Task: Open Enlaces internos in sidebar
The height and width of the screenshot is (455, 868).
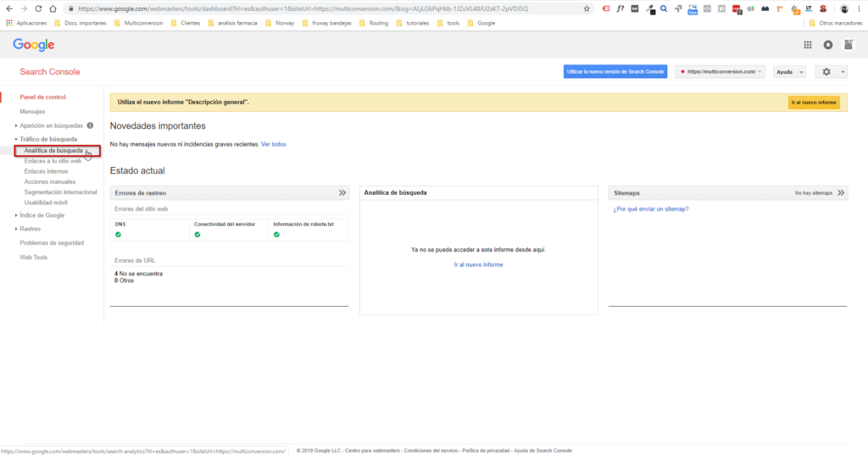Action: coord(46,172)
